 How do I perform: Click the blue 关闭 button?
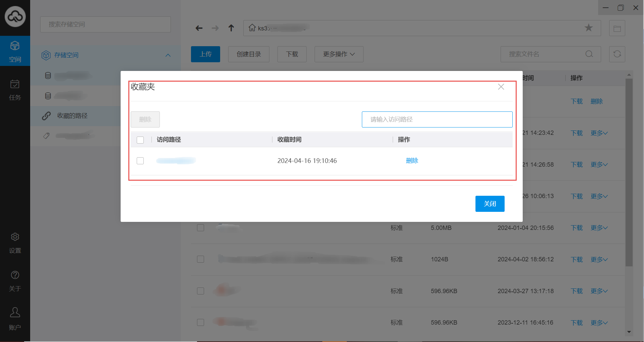[490, 204]
